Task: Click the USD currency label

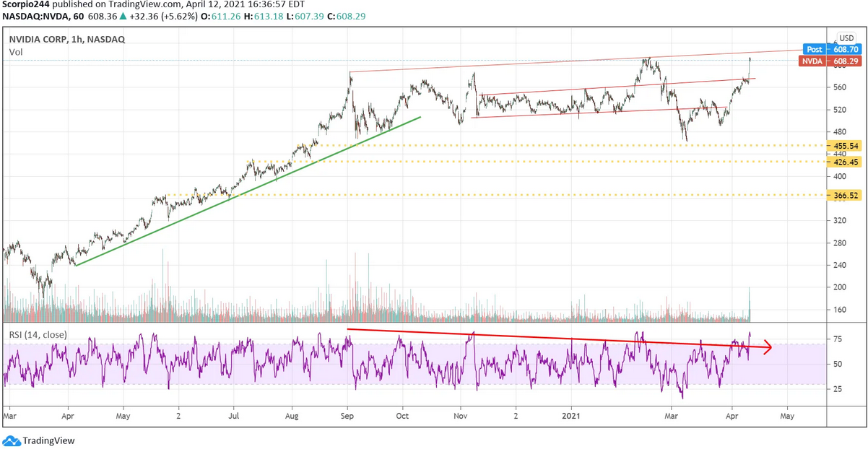Action: tap(846, 38)
